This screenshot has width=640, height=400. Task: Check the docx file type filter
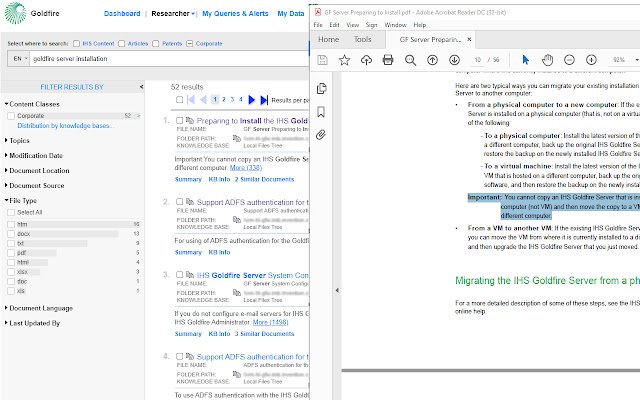[11, 234]
